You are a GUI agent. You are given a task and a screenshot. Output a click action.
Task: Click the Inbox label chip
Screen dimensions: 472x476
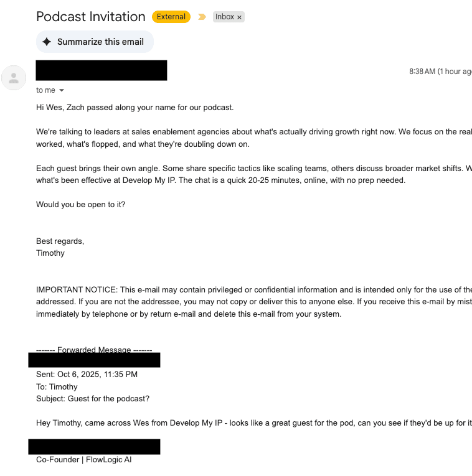tap(224, 17)
